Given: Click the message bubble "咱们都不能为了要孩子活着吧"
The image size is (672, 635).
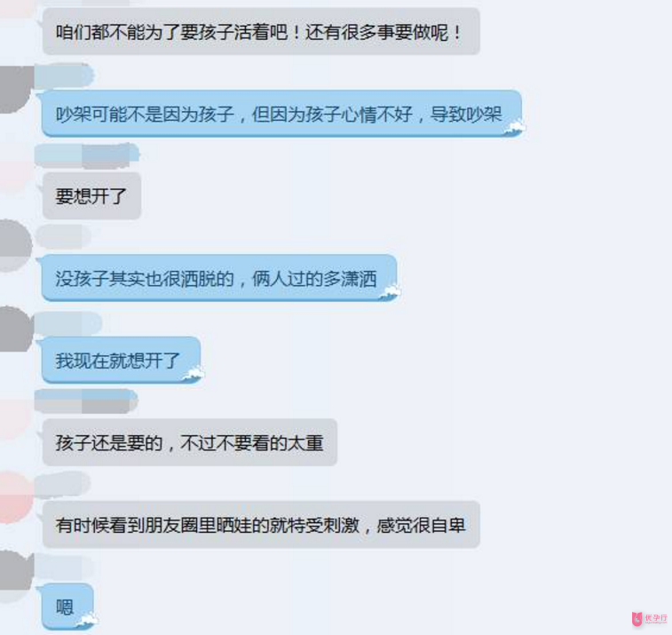Looking at the screenshot, I should point(261,32).
